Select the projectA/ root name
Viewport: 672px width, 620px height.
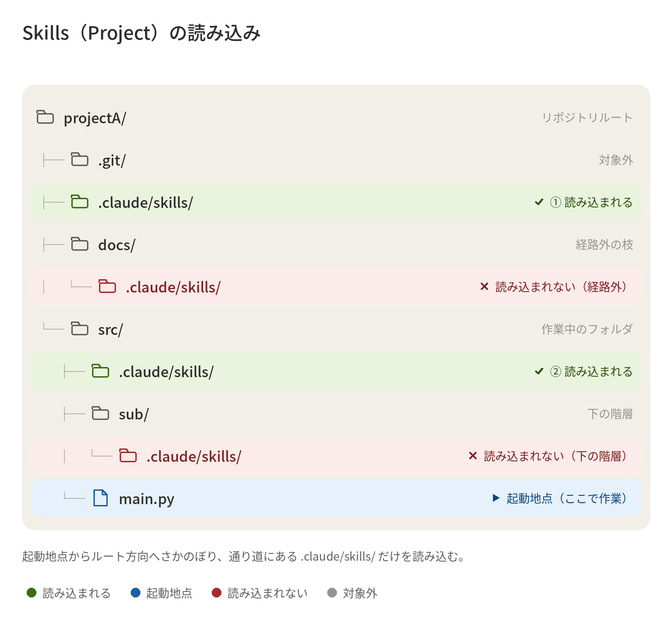point(95,118)
